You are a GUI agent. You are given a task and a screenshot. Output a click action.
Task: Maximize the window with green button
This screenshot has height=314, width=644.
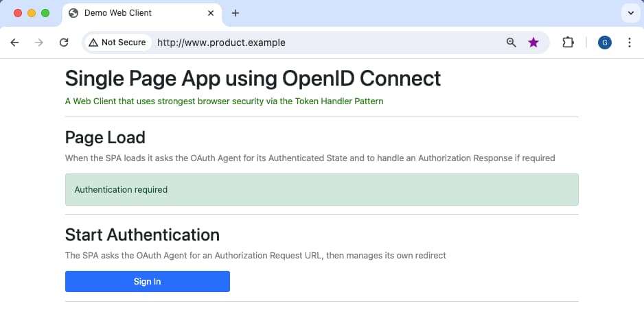(45, 13)
